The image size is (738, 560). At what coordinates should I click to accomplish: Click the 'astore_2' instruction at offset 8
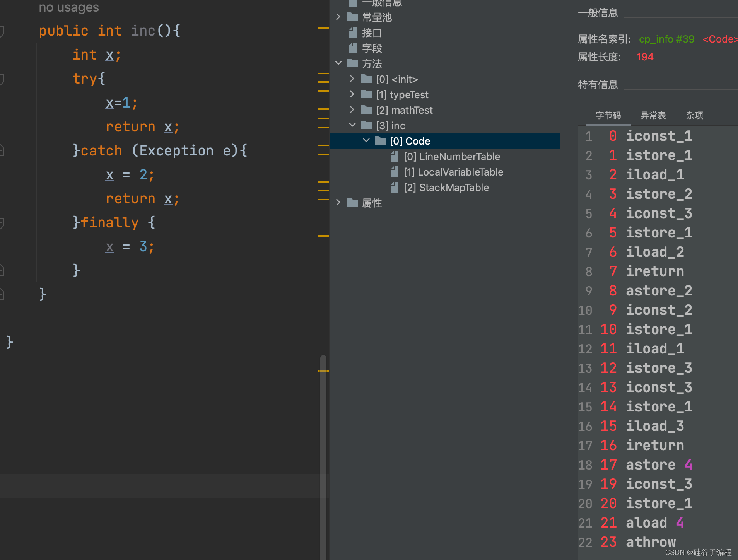point(659,290)
